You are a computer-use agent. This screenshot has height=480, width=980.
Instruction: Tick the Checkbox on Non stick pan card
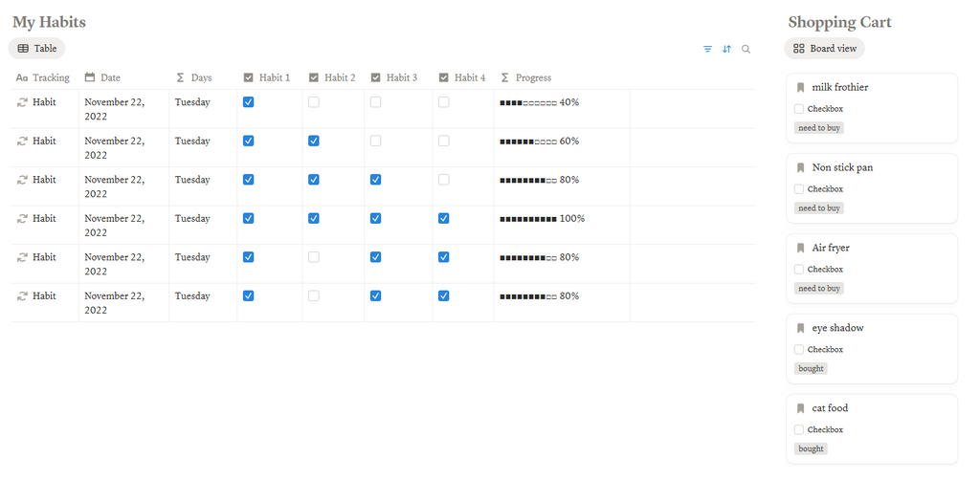799,189
